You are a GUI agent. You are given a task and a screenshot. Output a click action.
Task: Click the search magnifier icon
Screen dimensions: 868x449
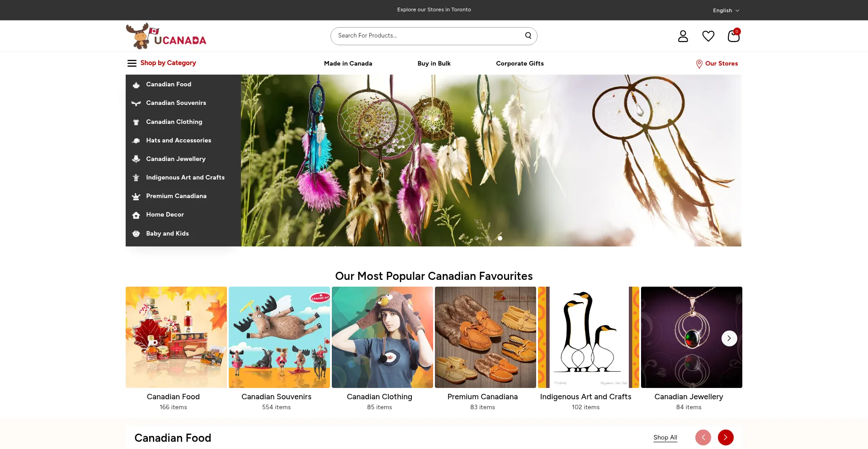pos(528,36)
